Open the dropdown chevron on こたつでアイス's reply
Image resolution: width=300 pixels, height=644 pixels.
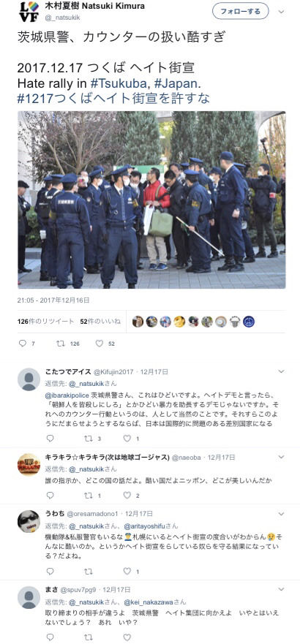[x=282, y=371]
